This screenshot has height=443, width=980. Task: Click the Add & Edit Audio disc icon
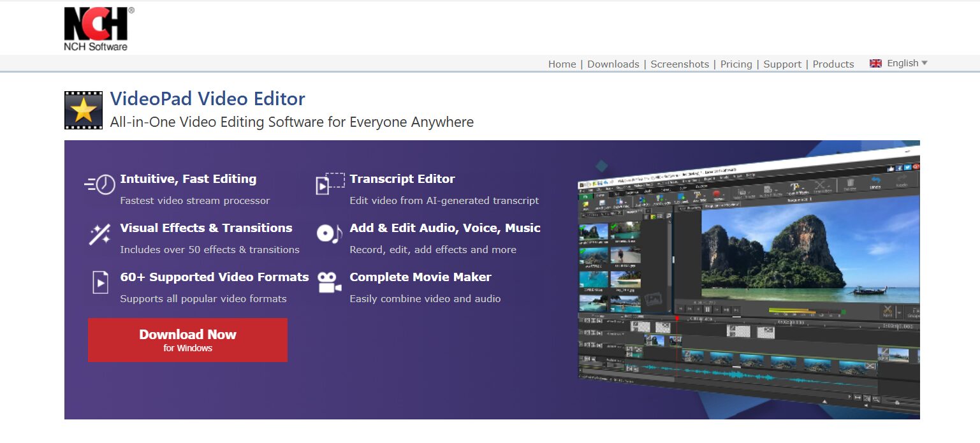[x=329, y=233]
